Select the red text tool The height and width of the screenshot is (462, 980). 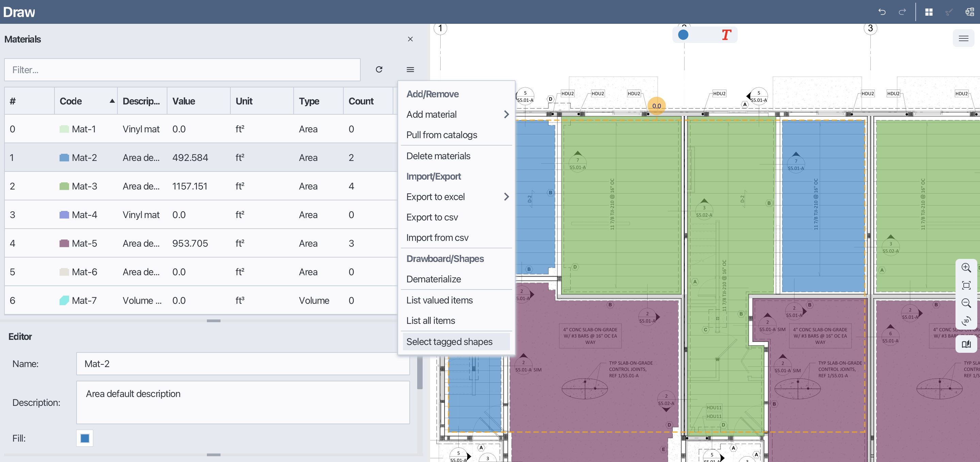point(726,35)
